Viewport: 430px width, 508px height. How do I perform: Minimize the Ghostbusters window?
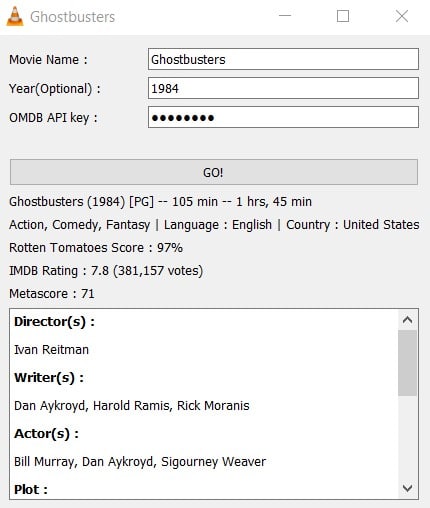coord(285,16)
